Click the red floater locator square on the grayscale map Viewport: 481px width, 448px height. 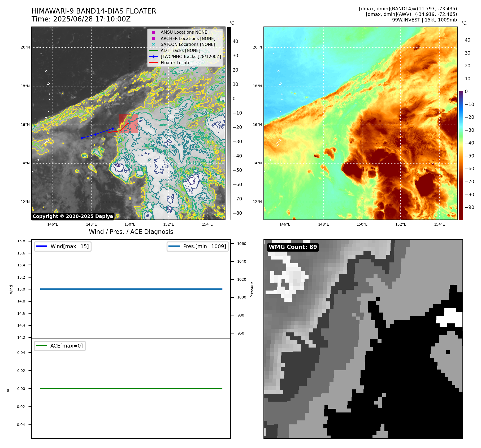[128, 123]
